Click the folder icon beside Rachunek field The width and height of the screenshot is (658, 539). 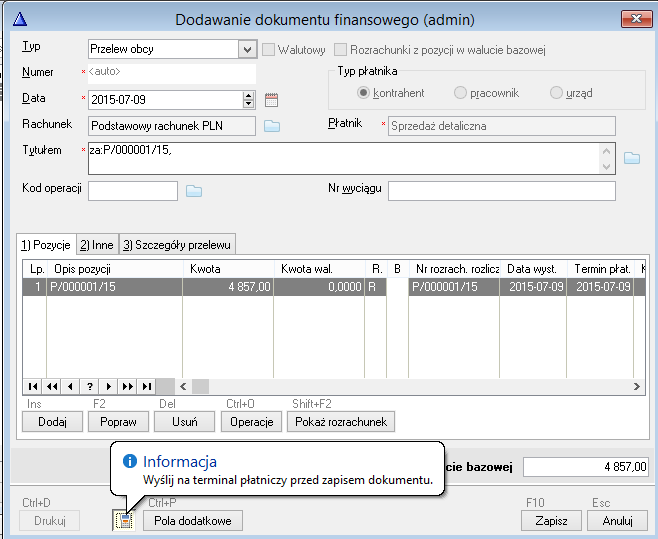coord(272,125)
